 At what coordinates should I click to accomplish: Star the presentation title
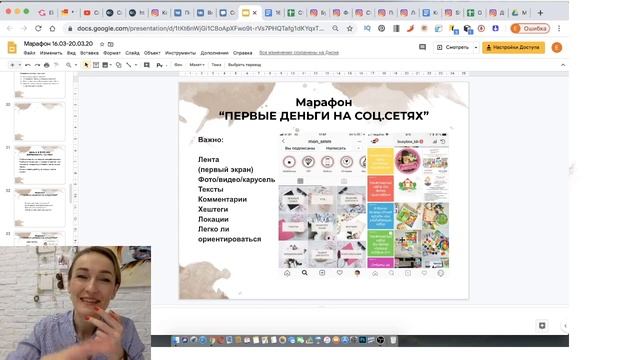click(102, 44)
